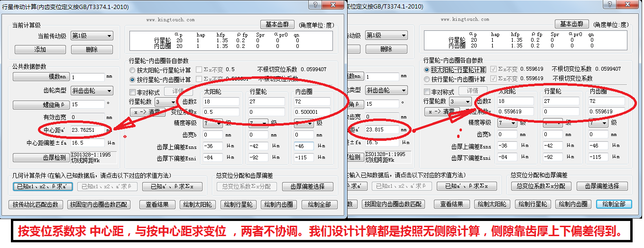Click 绘制内齿圈 button in left window
This screenshot has height=248, width=644.
(x=278, y=204)
